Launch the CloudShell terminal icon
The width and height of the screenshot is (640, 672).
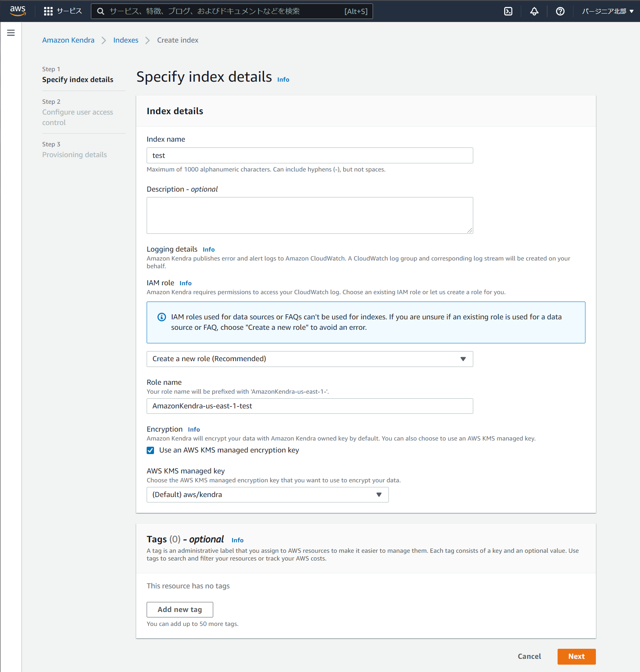coord(508,11)
